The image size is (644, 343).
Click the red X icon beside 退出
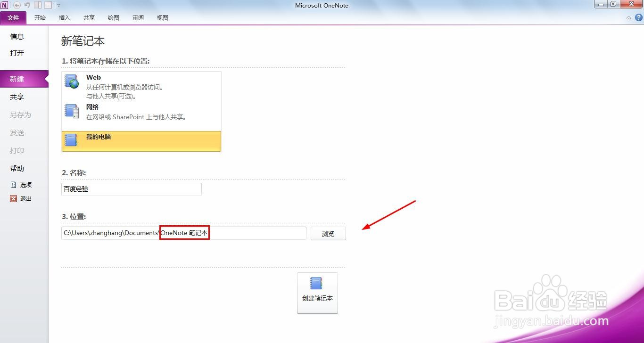point(13,199)
